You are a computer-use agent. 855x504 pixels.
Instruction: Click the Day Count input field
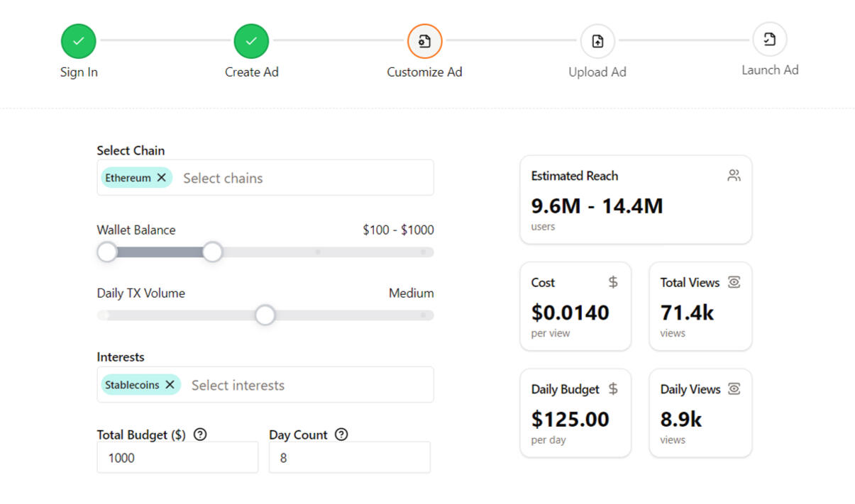coord(349,458)
